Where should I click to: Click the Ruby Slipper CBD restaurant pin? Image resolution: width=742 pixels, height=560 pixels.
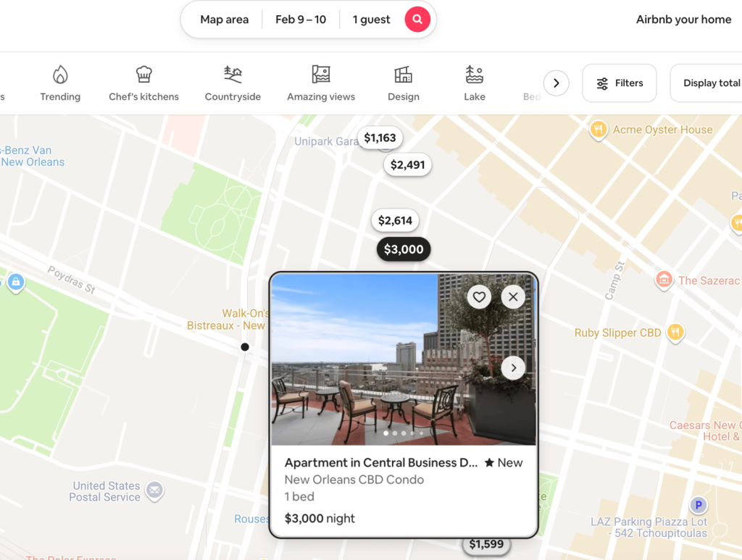(675, 333)
